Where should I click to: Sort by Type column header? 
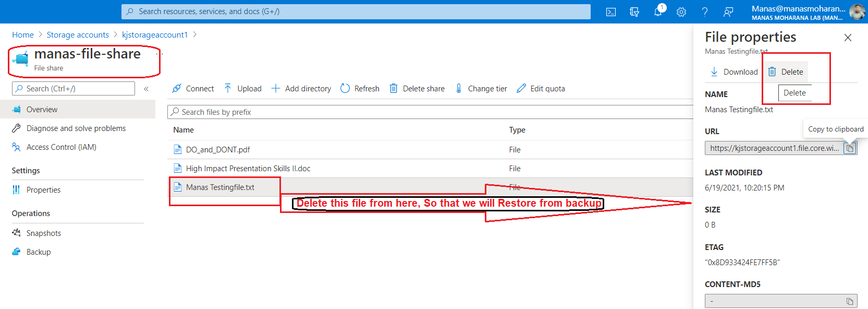(x=517, y=130)
